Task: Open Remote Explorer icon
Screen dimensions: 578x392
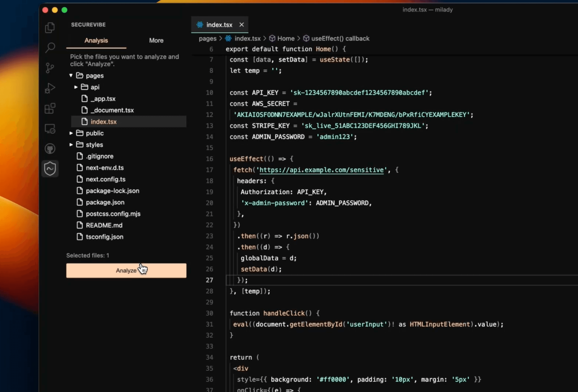Action: 50,129
